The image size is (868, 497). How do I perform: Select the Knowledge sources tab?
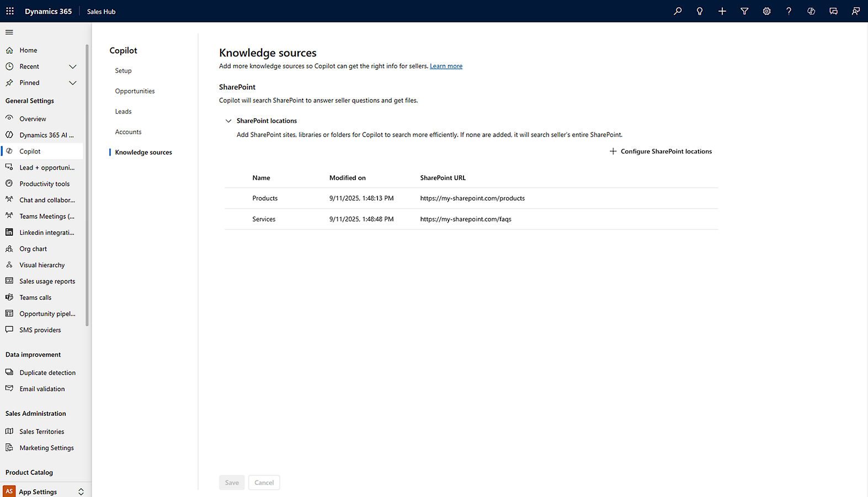tap(143, 152)
